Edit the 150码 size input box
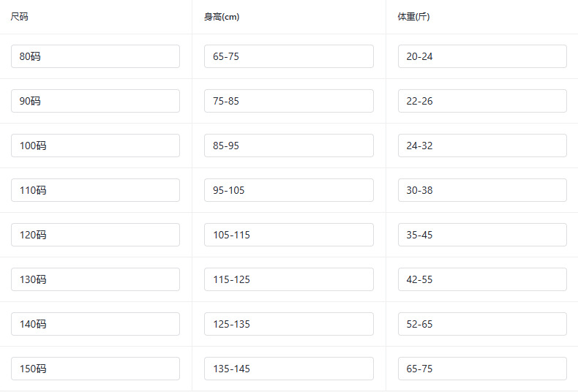The image size is (578, 392). click(x=95, y=369)
